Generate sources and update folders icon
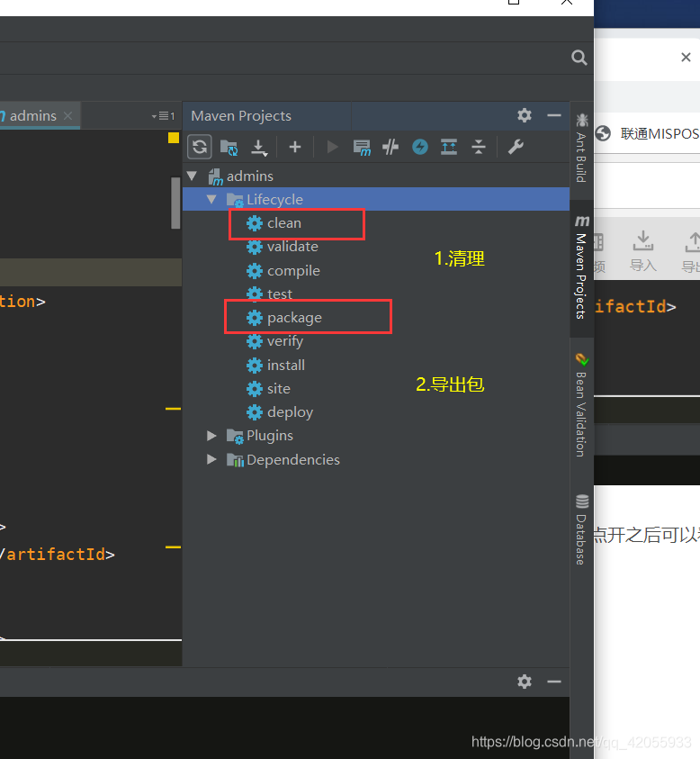 click(229, 147)
